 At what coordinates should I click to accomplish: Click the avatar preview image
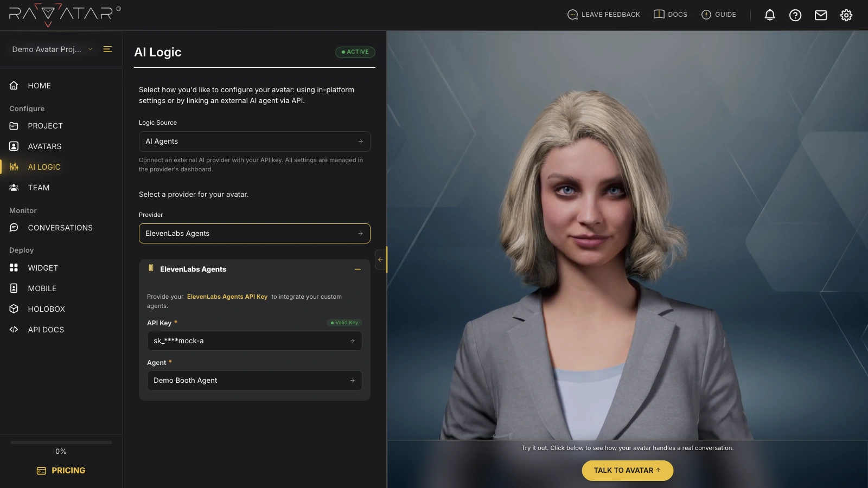[x=628, y=235]
